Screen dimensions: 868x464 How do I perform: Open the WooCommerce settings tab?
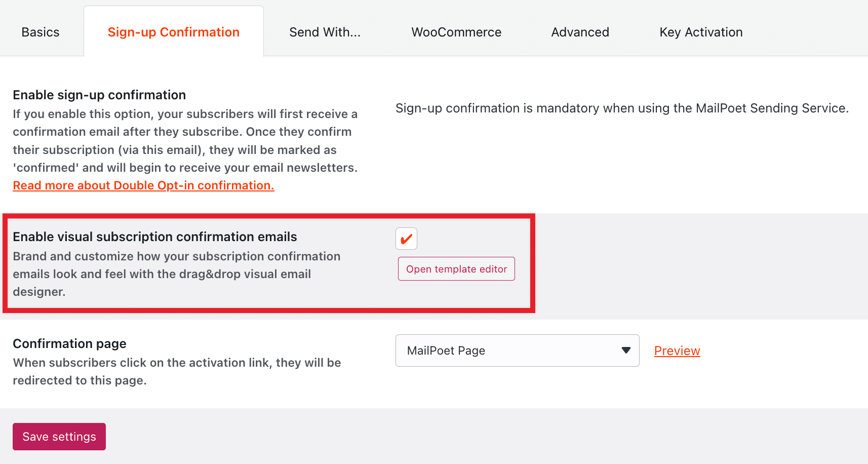[456, 32]
